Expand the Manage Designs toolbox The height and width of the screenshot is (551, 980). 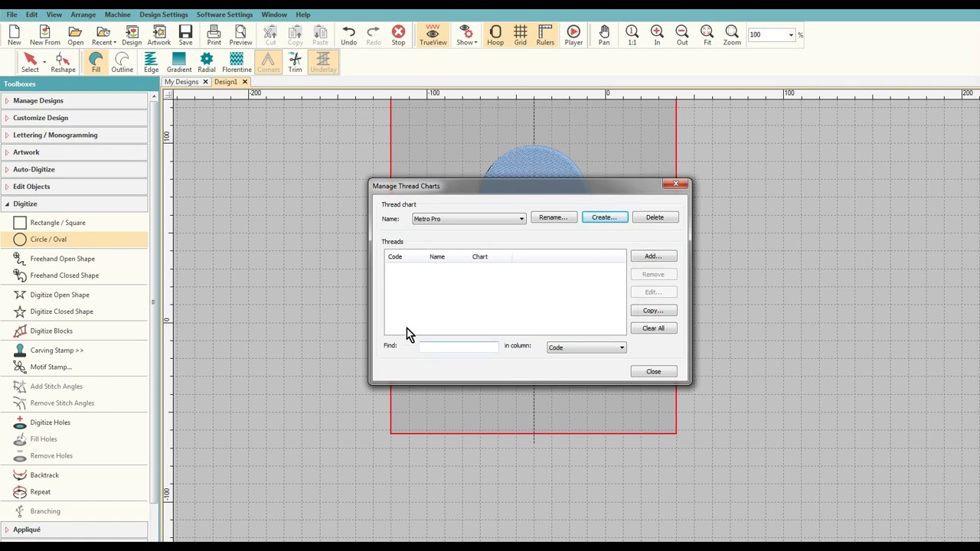[x=74, y=100]
